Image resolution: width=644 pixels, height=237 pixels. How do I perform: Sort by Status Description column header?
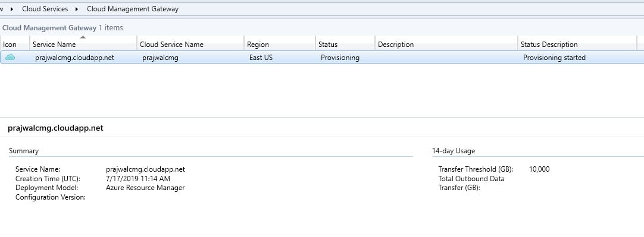[577, 45]
